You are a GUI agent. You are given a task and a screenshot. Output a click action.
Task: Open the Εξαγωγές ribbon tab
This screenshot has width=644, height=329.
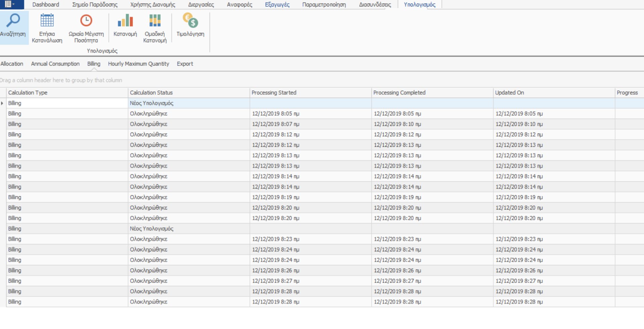(277, 5)
